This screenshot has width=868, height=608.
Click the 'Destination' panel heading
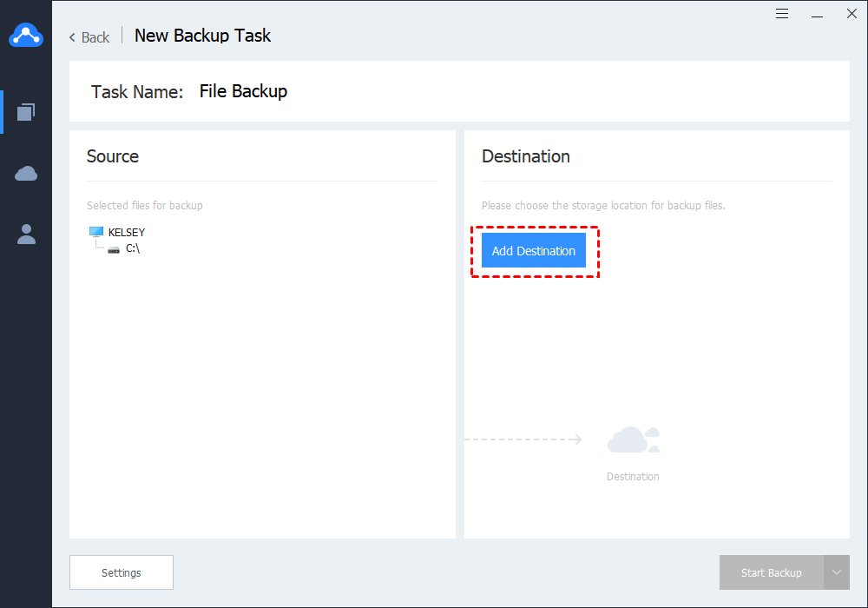point(525,156)
